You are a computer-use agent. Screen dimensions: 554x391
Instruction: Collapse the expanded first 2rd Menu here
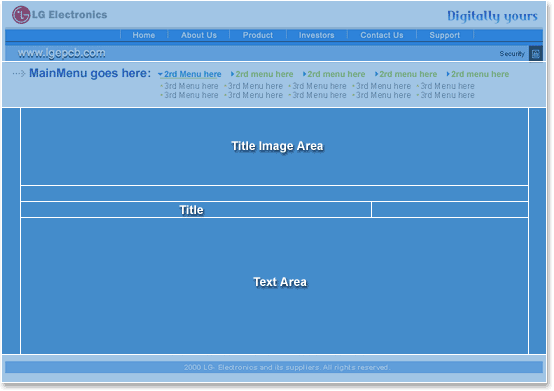tap(190, 74)
